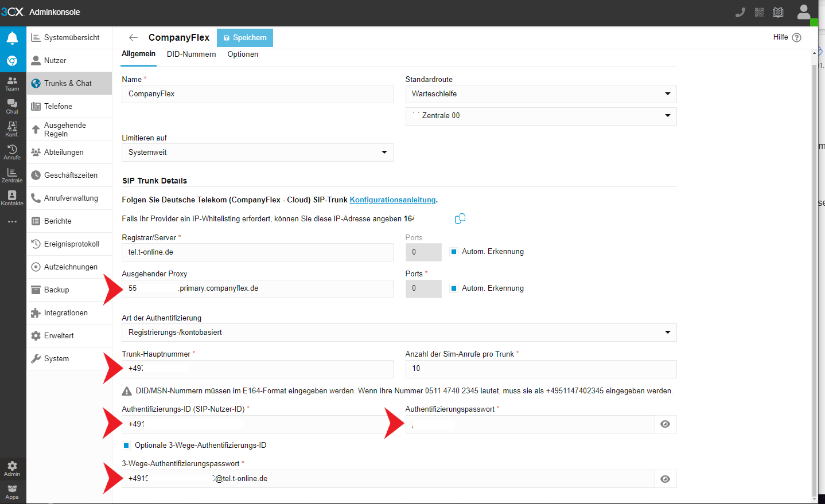Open Standardroute Warteschleife dropdown
The height and width of the screenshot is (504, 825).
tap(541, 94)
